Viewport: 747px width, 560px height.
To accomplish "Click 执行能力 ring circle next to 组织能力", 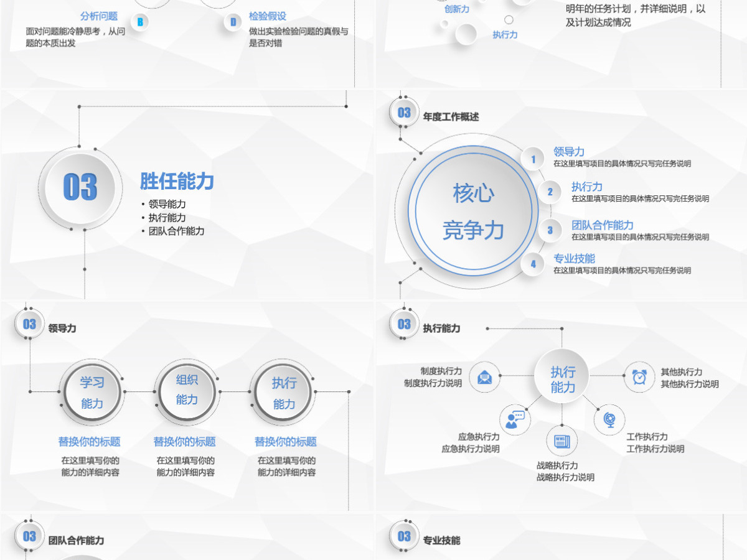I will (x=284, y=393).
